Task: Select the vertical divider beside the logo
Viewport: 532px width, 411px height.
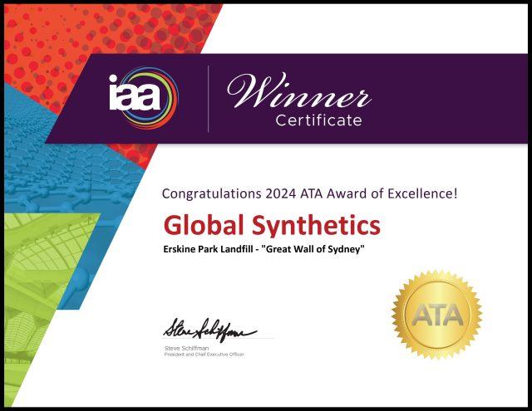Action: point(208,99)
